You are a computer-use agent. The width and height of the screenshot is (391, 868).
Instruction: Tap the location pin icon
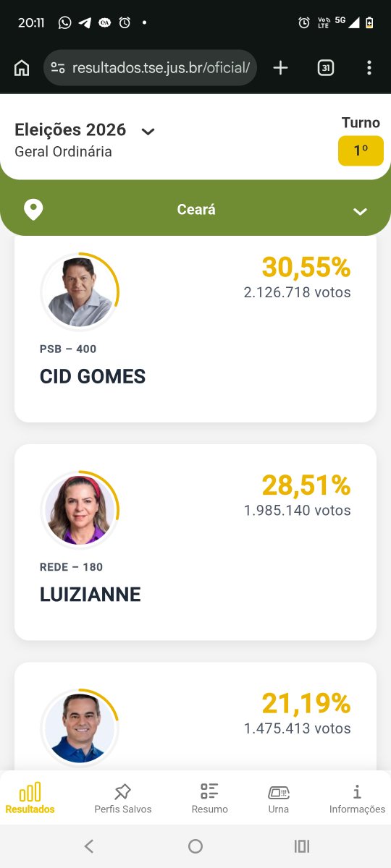pos(33,210)
